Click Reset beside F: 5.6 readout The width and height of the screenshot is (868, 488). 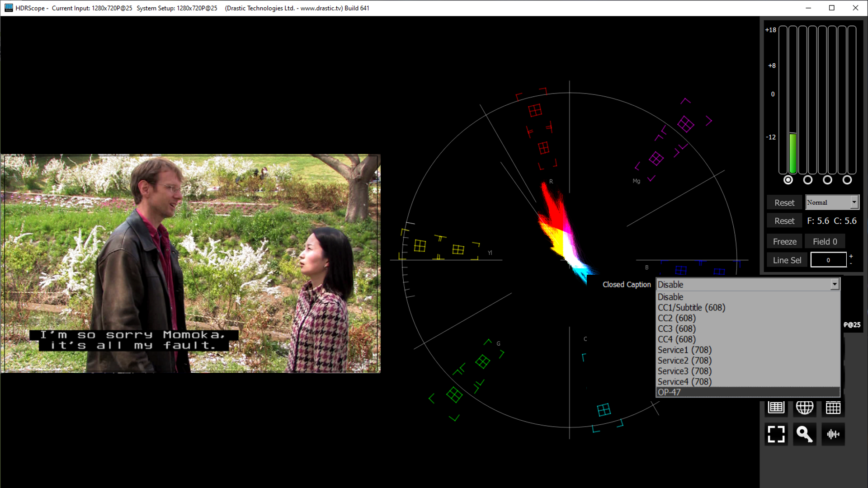coord(784,221)
